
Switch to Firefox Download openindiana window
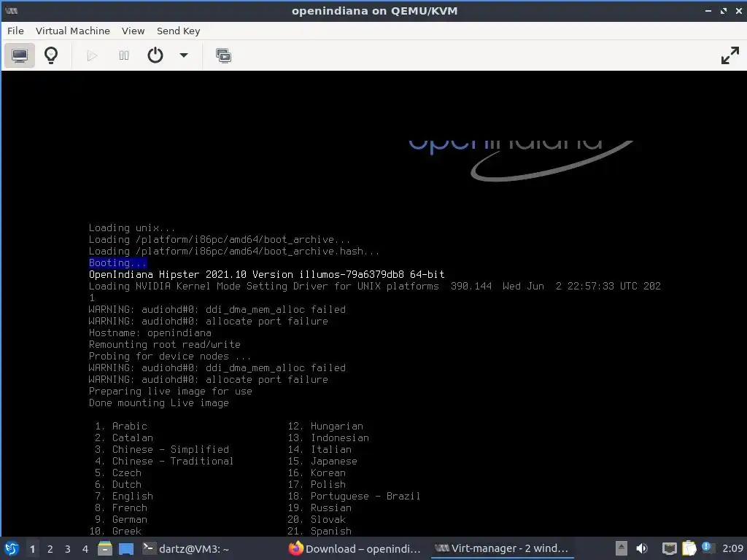tap(355, 548)
